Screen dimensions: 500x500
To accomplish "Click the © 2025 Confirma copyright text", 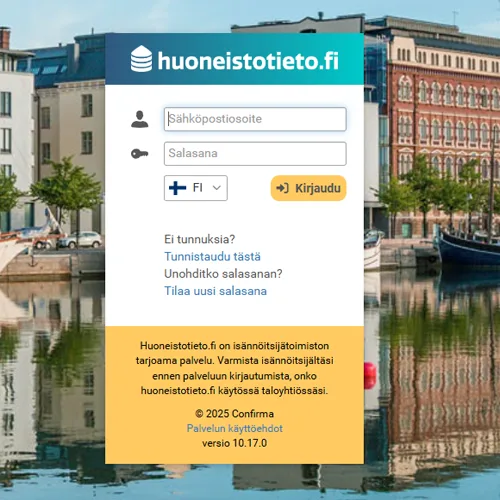I will click(235, 414).
